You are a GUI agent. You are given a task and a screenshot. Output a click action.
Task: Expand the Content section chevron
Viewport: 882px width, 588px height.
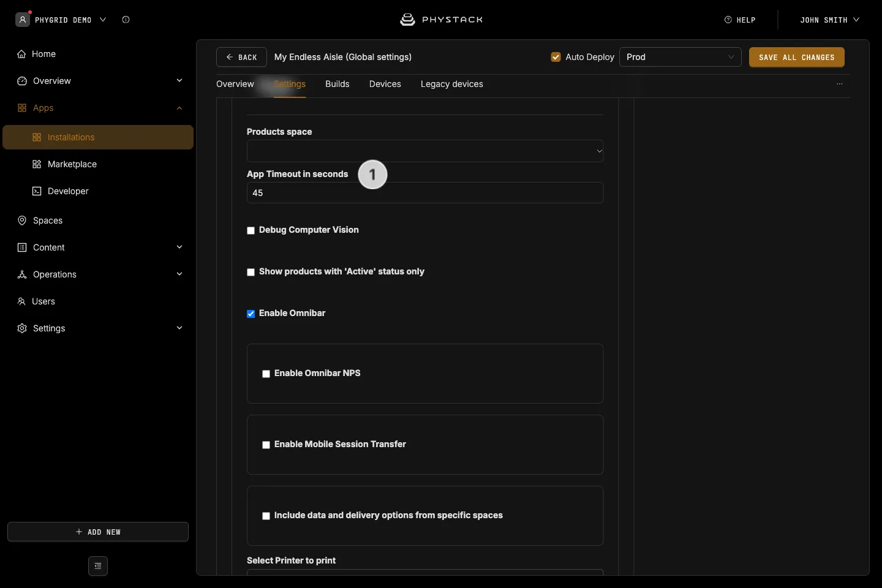(x=179, y=247)
